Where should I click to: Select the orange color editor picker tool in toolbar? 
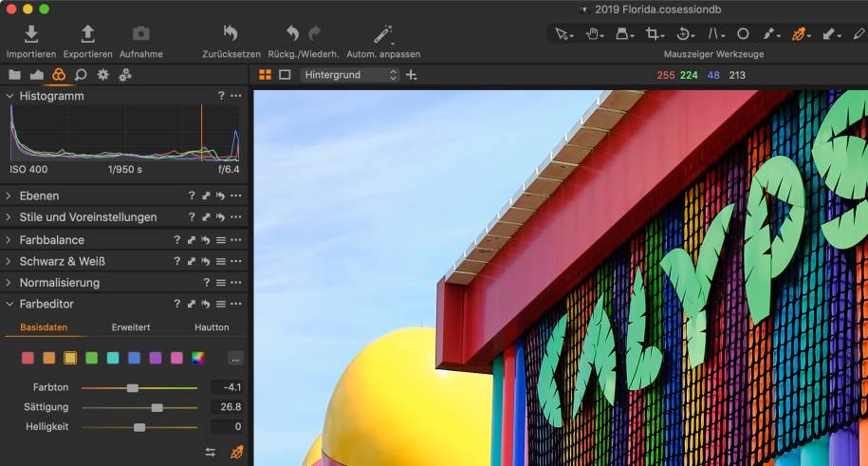tap(798, 34)
